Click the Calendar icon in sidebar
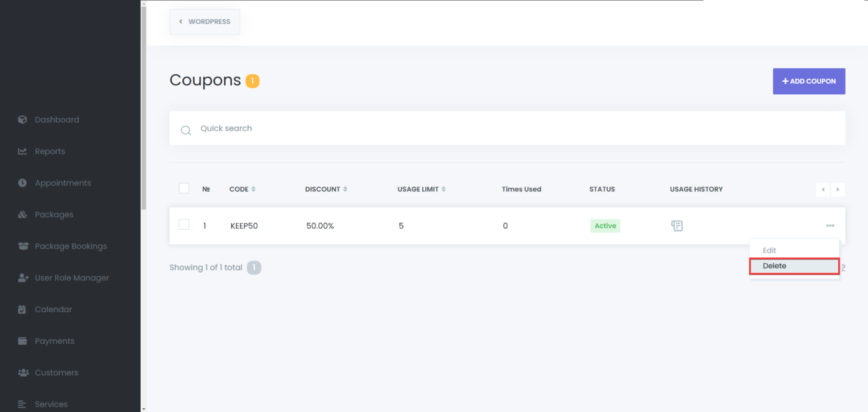This screenshot has width=868, height=412. 22,309
